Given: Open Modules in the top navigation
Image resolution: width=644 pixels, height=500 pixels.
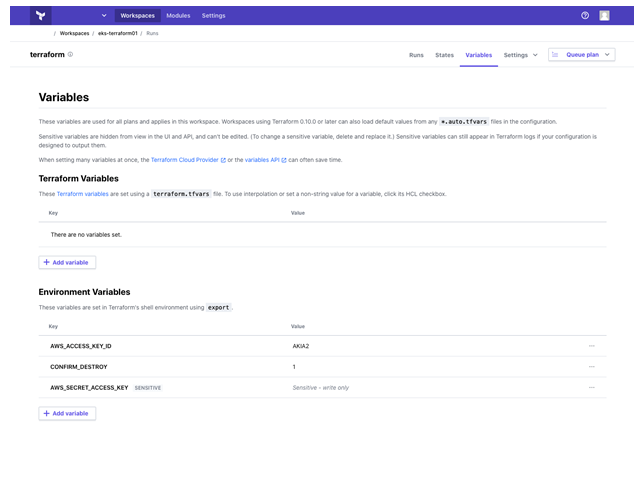Looking at the screenshot, I should pyautogui.click(x=178, y=16).
